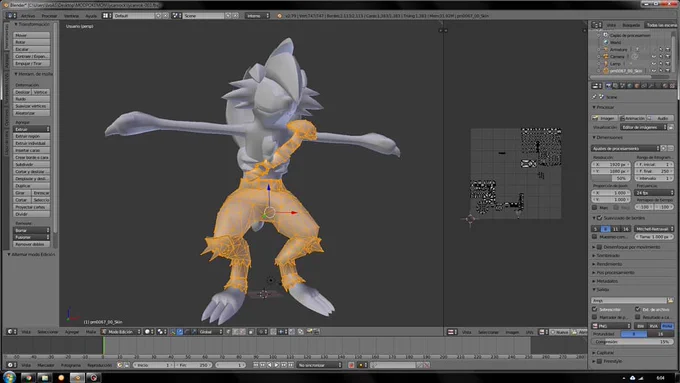Select the World properties tab icon
Image resolution: width=680 pixels, height=383 pixels.
click(630, 86)
